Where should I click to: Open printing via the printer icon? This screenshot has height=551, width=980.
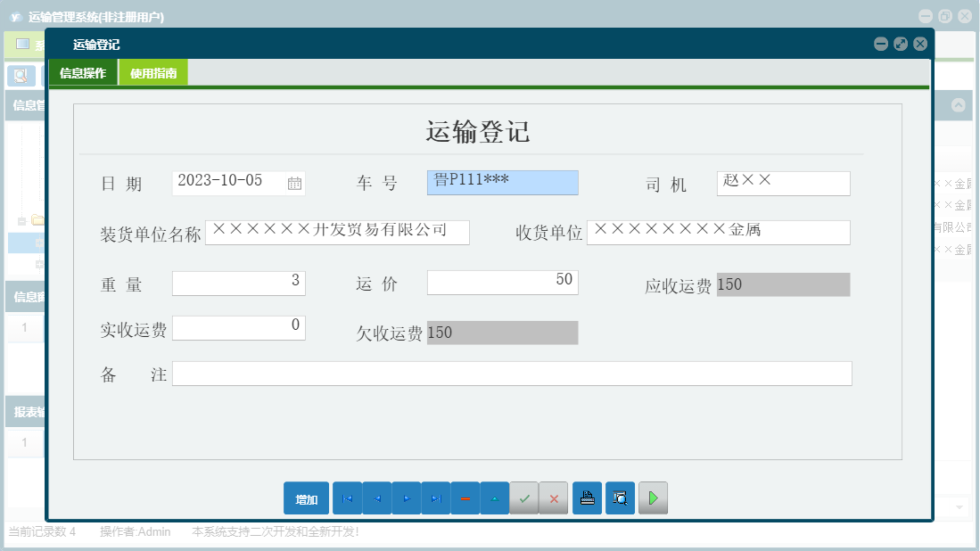587,498
